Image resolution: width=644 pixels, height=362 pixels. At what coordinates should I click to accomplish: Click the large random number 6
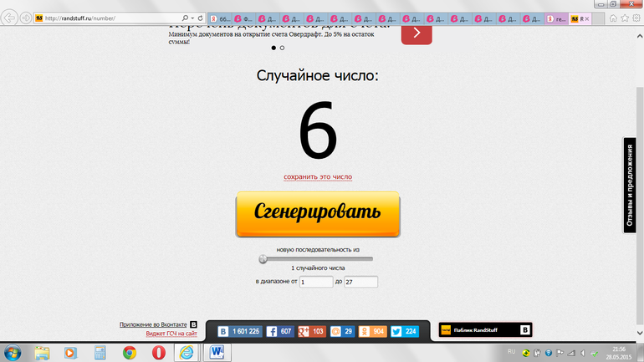coord(318,130)
